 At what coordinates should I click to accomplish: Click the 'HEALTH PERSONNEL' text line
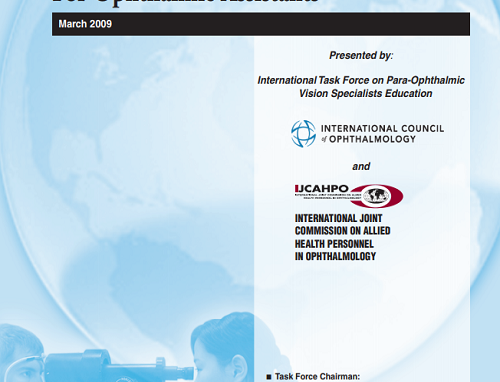pyautogui.click(x=334, y=244)
